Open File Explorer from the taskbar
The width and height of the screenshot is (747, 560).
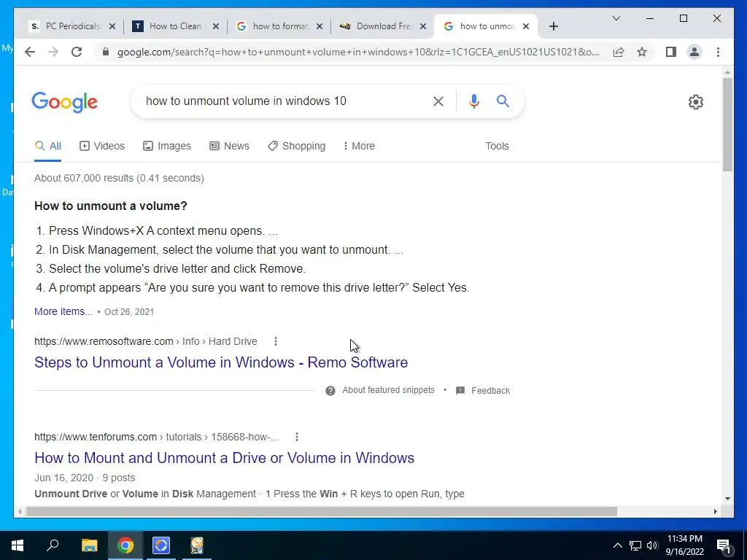tap(89, 545)
